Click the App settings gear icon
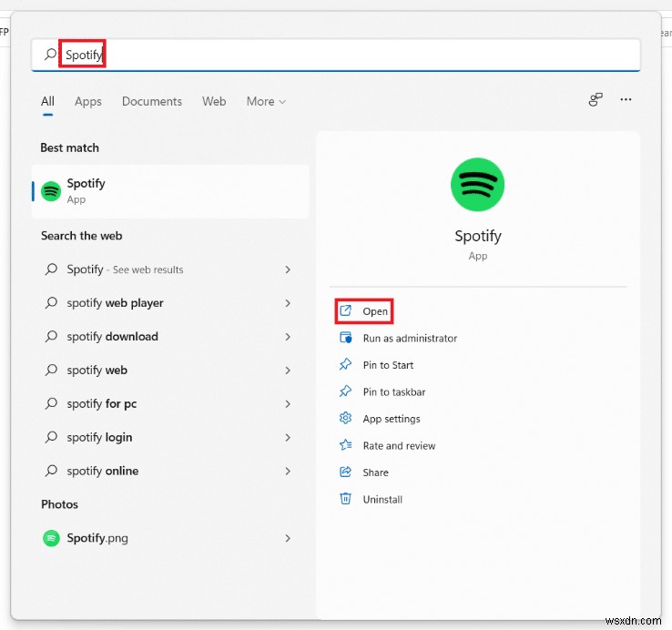 tap(345, 418)
